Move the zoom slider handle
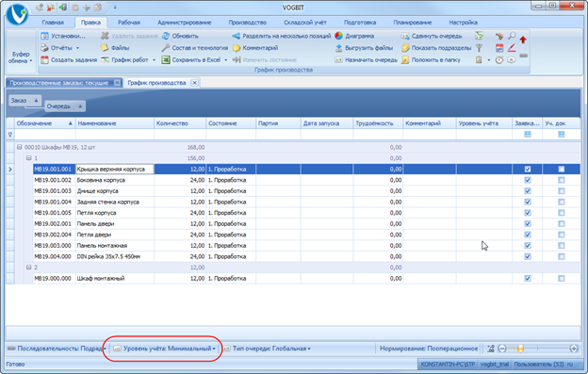588x374 pixels. coord(520,349)
